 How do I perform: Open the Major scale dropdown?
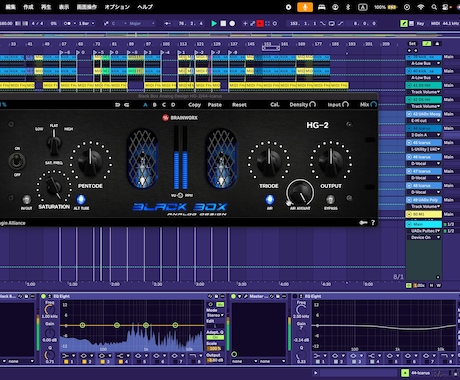click(x=142, y=23)
